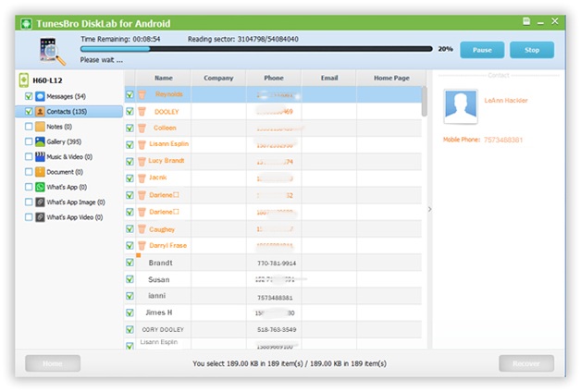Enable the Gallery (395) checkbox
This screenshot has width=581, height=392.
coord(29,141)
